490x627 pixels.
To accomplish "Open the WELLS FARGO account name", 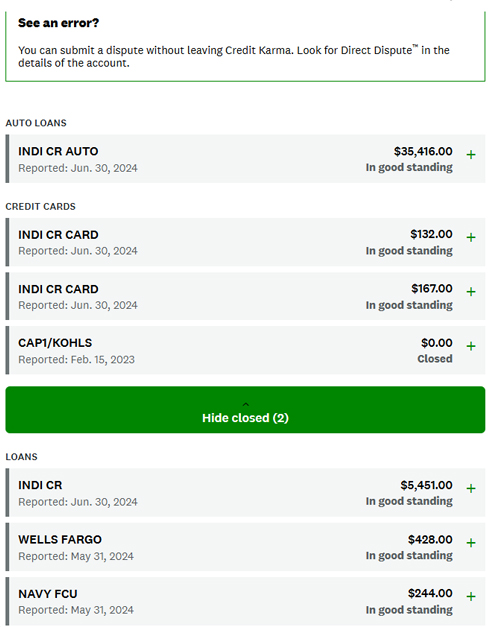I will (x=60, y=539).
